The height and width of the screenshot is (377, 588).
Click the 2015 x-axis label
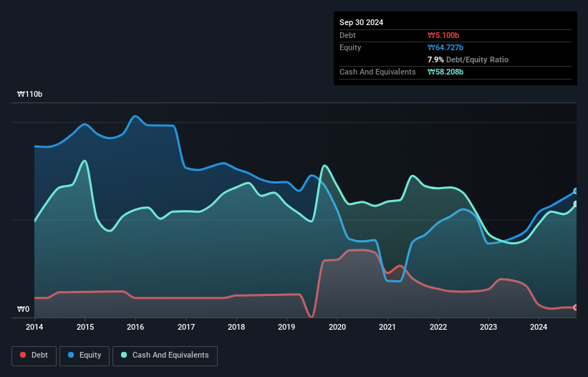[x=85, y=327]
